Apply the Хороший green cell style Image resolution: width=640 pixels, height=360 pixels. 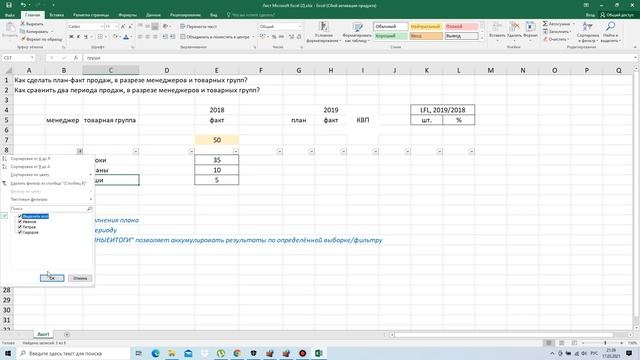click(x=391, y=36)
